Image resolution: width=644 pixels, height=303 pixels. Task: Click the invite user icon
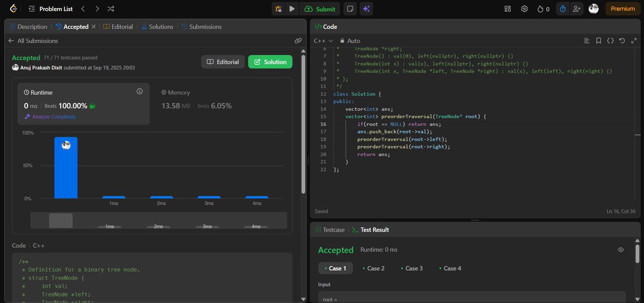pos(576,9)
